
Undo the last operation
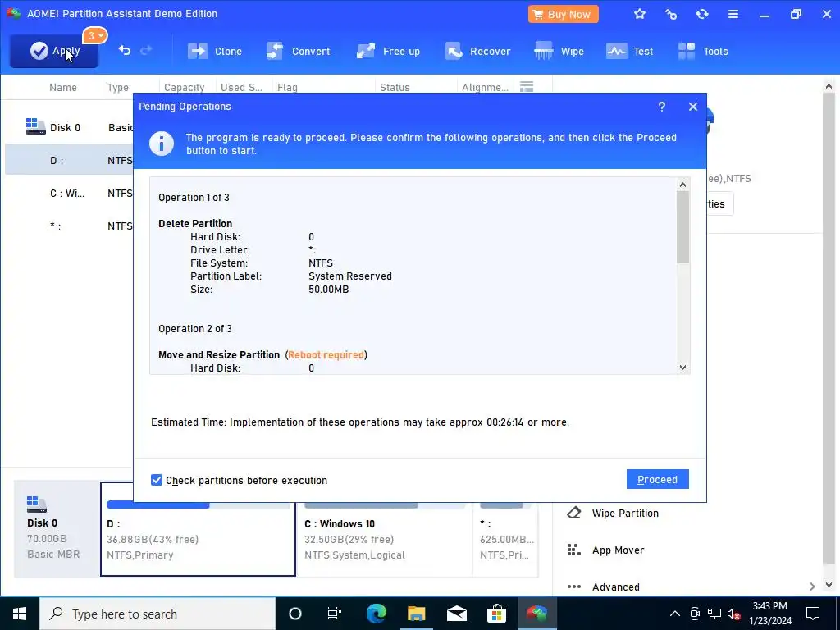tap(125, 50)
